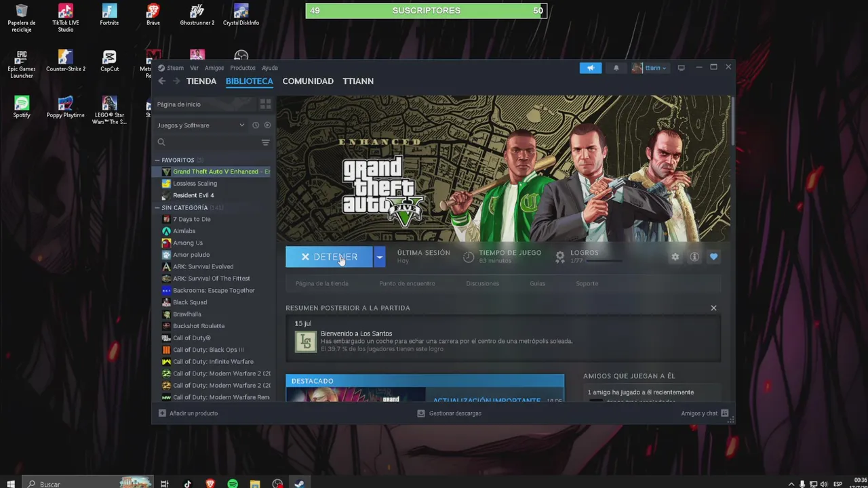Open the Discusiones link
This screenshot has width=868, height=488.
tap(482, 283)
